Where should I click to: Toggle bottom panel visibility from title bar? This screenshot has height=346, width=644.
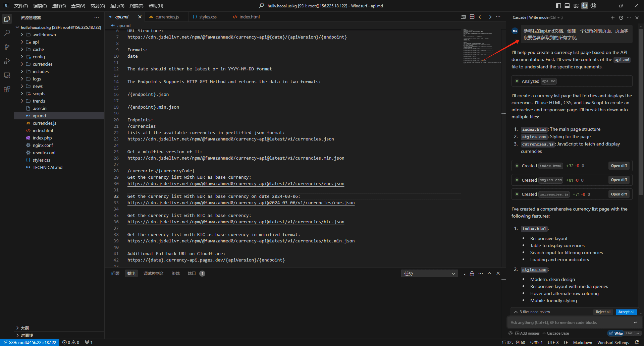coord(567,6)
